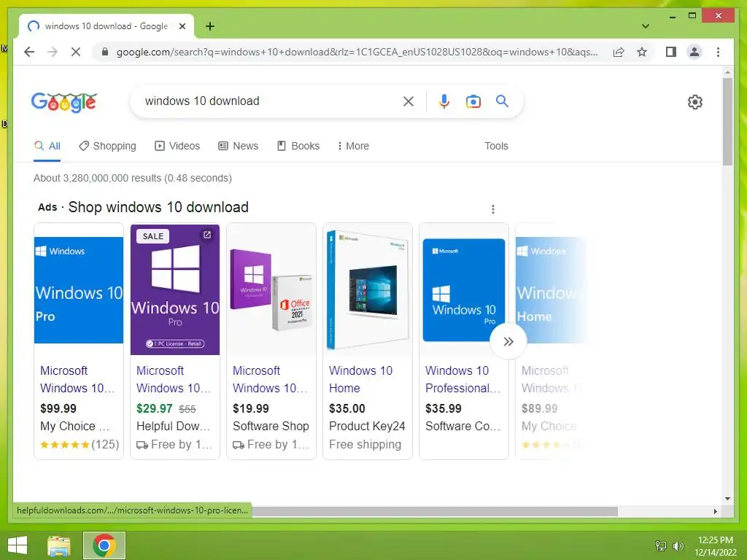Open the Windows 10 Professional link

(x=462, y=379)
